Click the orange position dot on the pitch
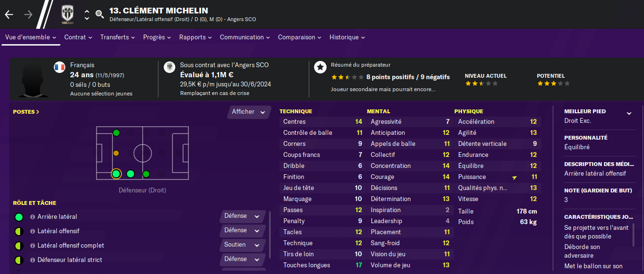Screen dimensions: 644x274 coord(116,153)
